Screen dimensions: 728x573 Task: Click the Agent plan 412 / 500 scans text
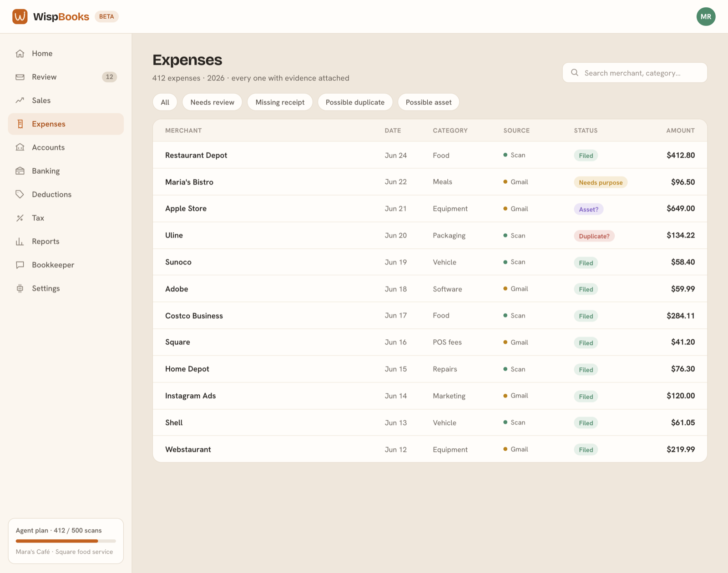click(59, 530)
